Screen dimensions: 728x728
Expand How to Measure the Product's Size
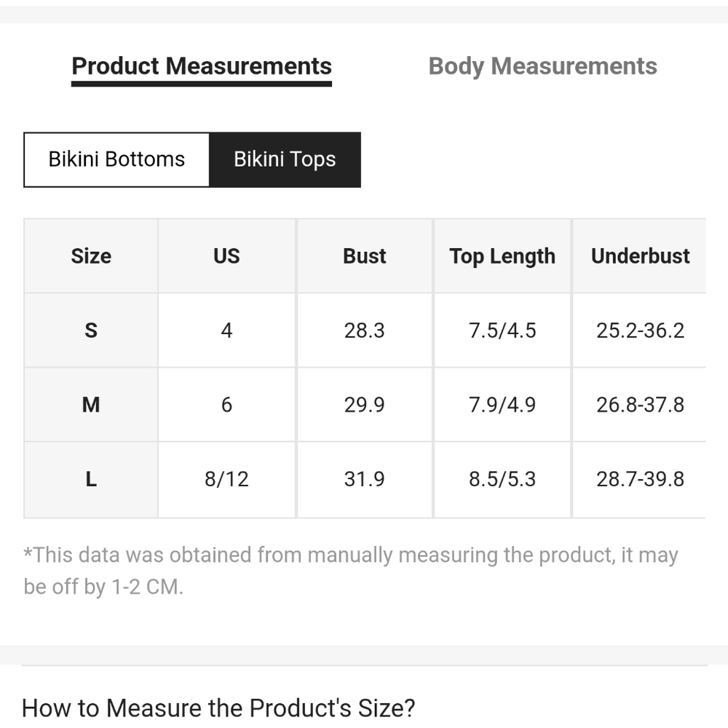[x=218, y=708]
